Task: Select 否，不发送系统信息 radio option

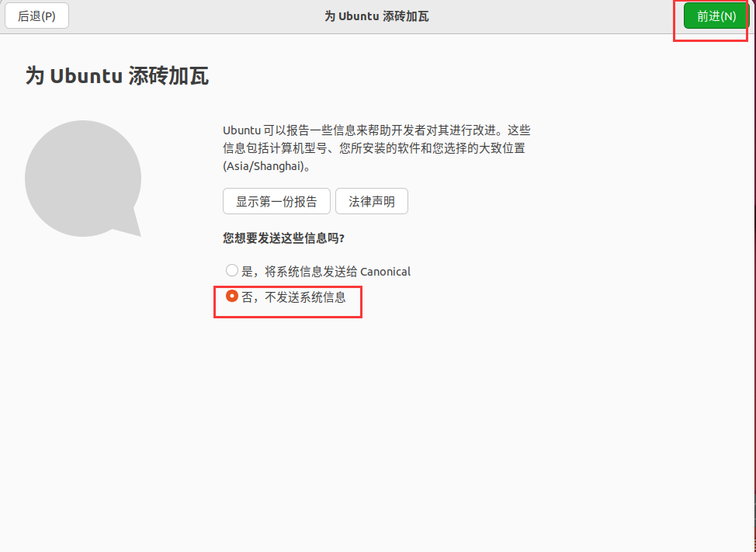Action: (286, 297)
